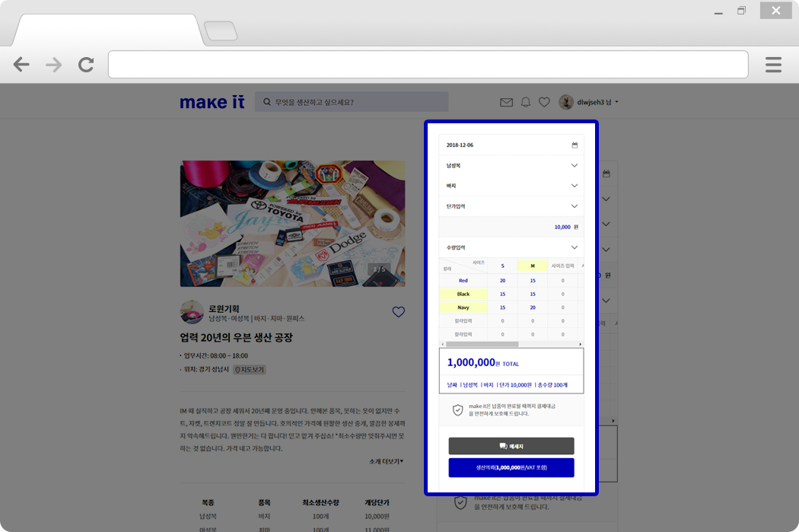Click the Navy row S quantity 15
This screenshot has height=532, width=799.
(x=502, y=307)
